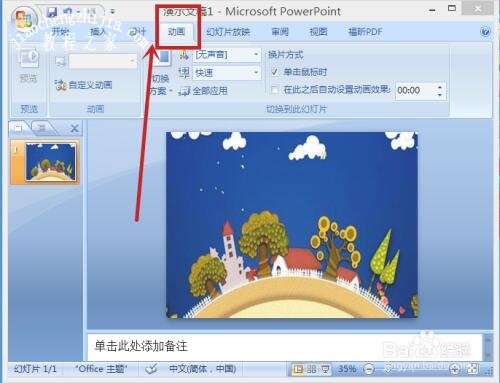The image size is (500, 383).
Task: Maximize the PowerPoint window
Action: 452,8
